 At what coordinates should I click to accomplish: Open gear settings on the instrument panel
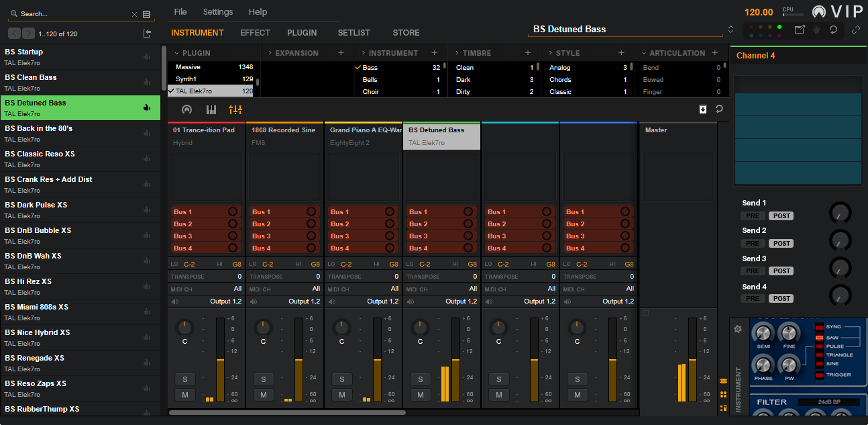coord(738,329)
